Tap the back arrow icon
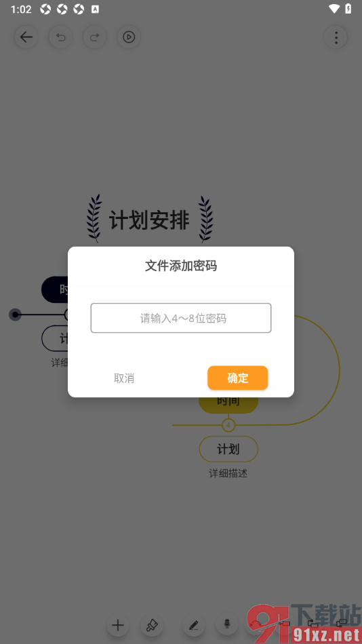Viewport: 362px width, 644px height. coord(26,37)
